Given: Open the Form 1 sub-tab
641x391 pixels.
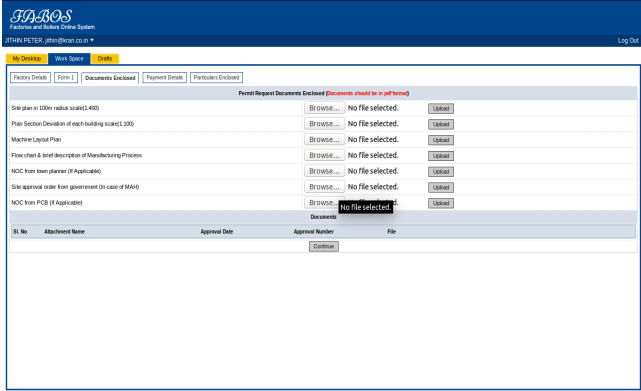Looking at the screenshot, I should coord(66,77).
